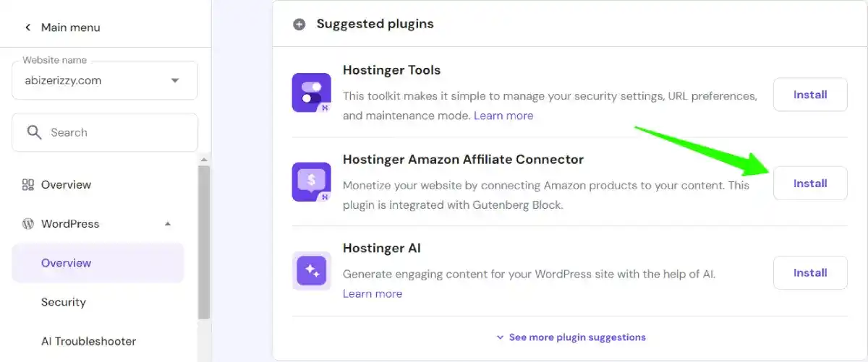Open the Security menu item
The height and width of the screenshot is (362, 868).
tap(63, 302)
